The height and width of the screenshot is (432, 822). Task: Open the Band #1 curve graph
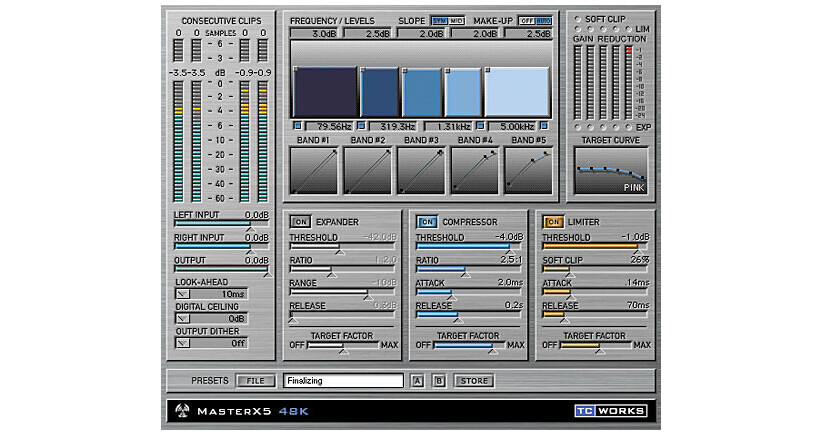313,171
